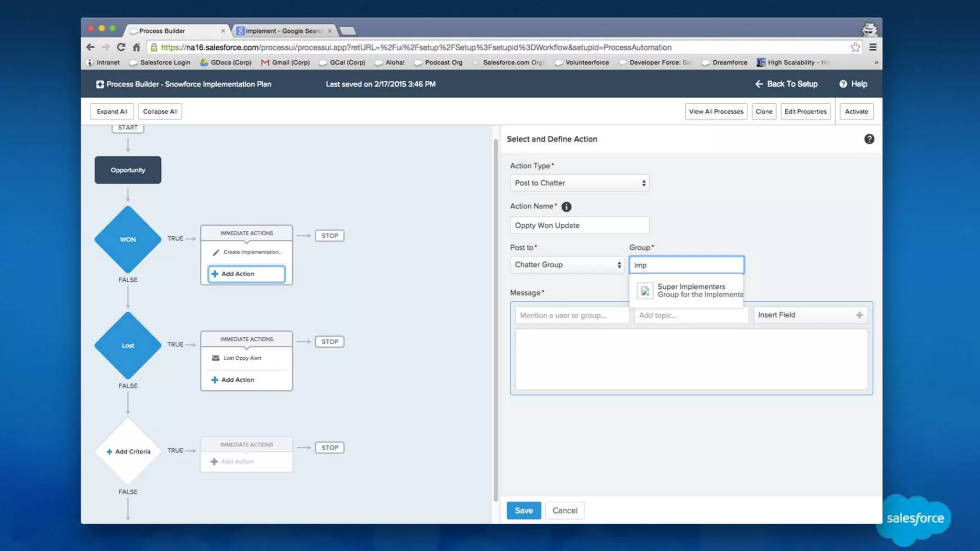Click plus icon on Insert Field
This screenshot has width=980, height=551.
tap(859, 315)
